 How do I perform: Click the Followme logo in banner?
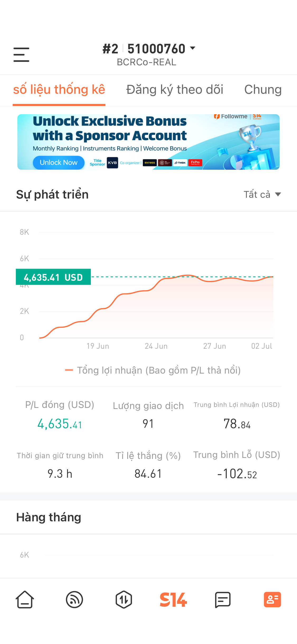pyautogui.click(x=230, y=116)
